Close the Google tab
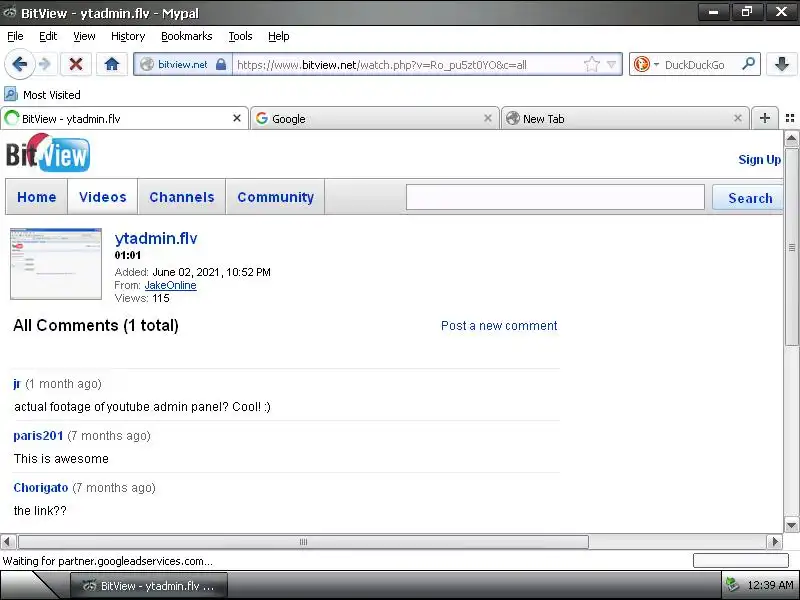This screenshot has height=600, width=800. point(488,118)
